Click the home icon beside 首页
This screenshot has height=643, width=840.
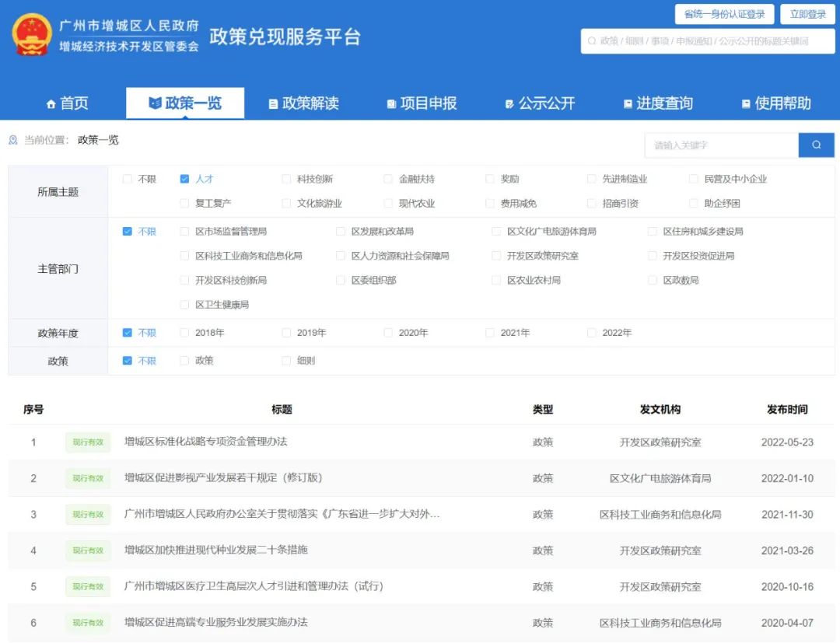click(x=51, y=104)
